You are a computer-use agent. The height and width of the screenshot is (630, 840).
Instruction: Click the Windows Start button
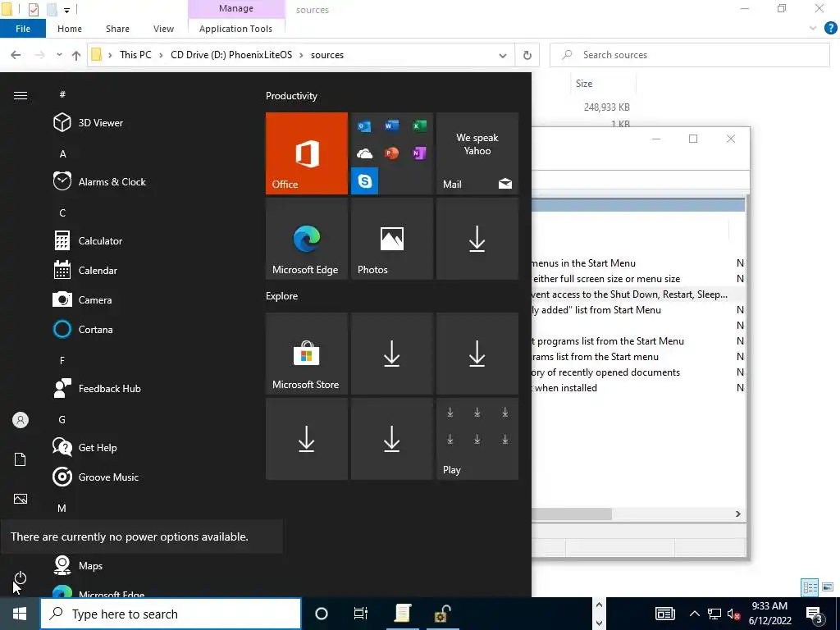point(20,614)
